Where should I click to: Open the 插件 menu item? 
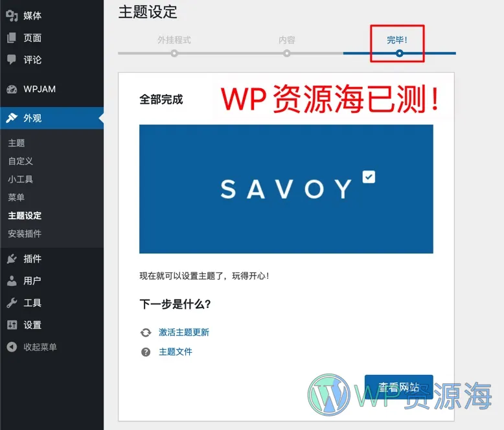(52, 259)
